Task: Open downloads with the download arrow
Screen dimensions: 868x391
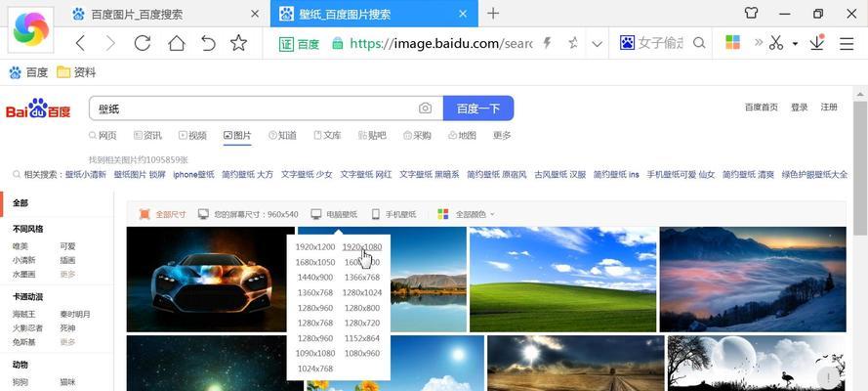Action: [817, 43]
